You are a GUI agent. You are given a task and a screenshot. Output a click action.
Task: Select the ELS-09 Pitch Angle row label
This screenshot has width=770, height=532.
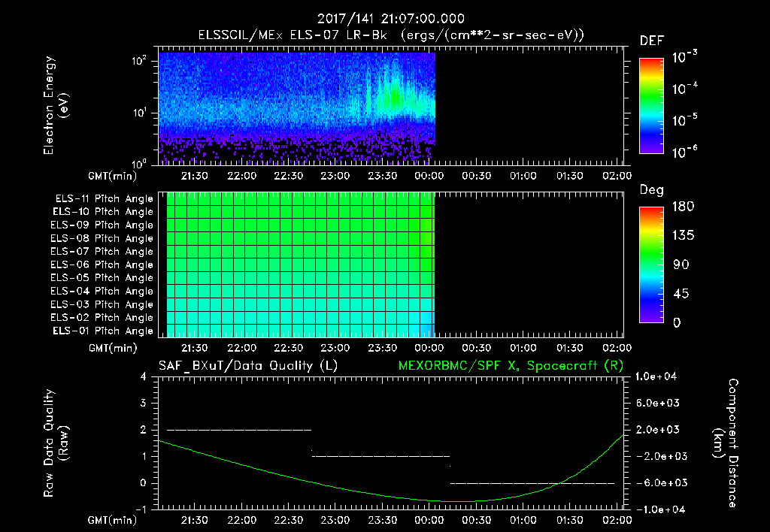(102, 225)
